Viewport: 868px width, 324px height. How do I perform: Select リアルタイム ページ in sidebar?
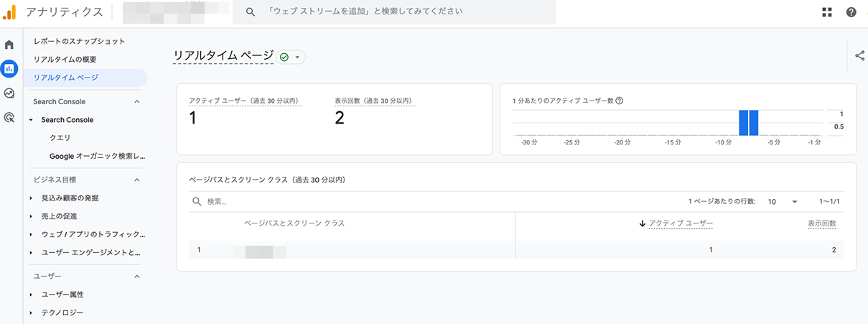point(85,78)
